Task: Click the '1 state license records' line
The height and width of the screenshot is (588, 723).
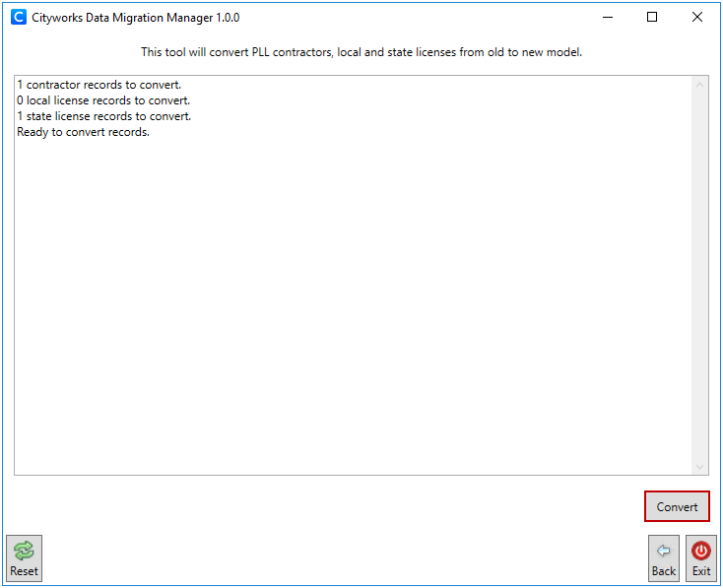Action: 103,116
